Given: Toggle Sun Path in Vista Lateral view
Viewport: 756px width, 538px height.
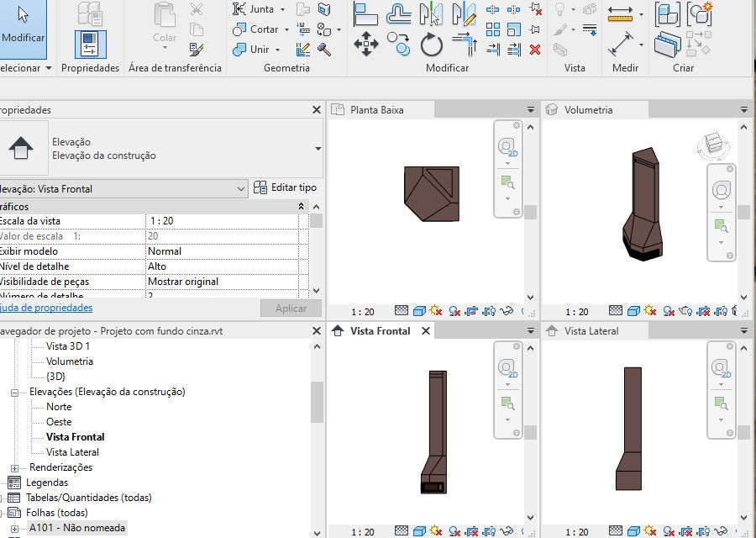Looking at the screenshot, I should coord(650,531).
